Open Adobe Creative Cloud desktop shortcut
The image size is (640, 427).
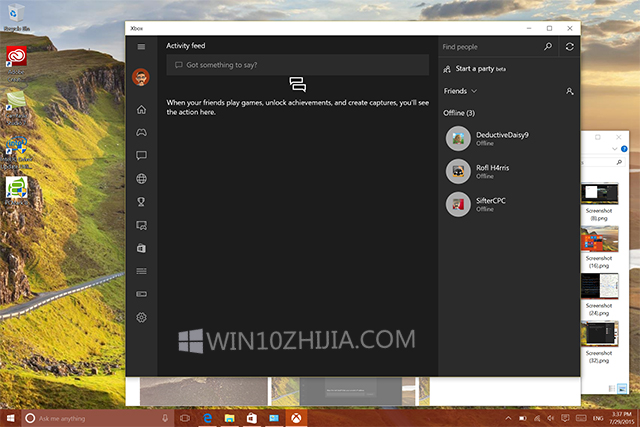coord(16,63)
